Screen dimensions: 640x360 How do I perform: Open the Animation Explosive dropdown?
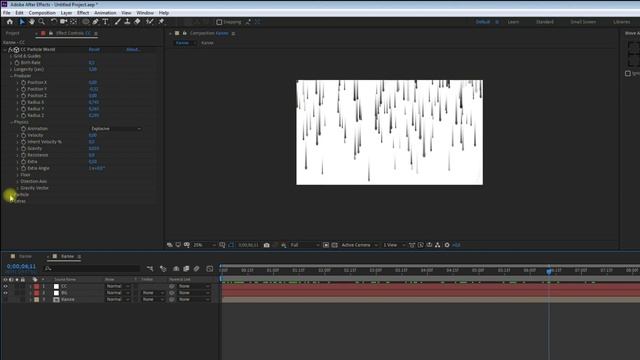click(116, 129)
